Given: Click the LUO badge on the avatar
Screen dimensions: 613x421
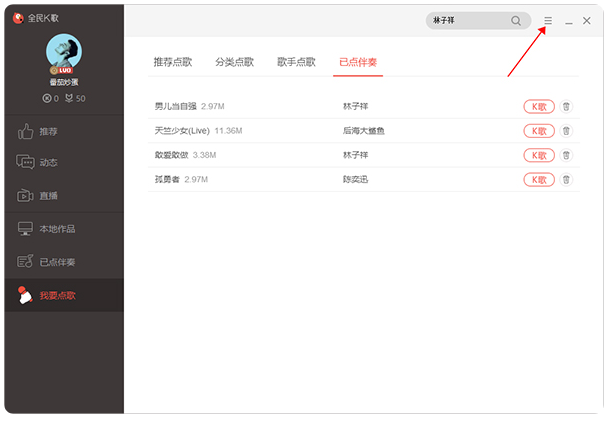Looking at the screenshot, I should [x=61, y=70].
